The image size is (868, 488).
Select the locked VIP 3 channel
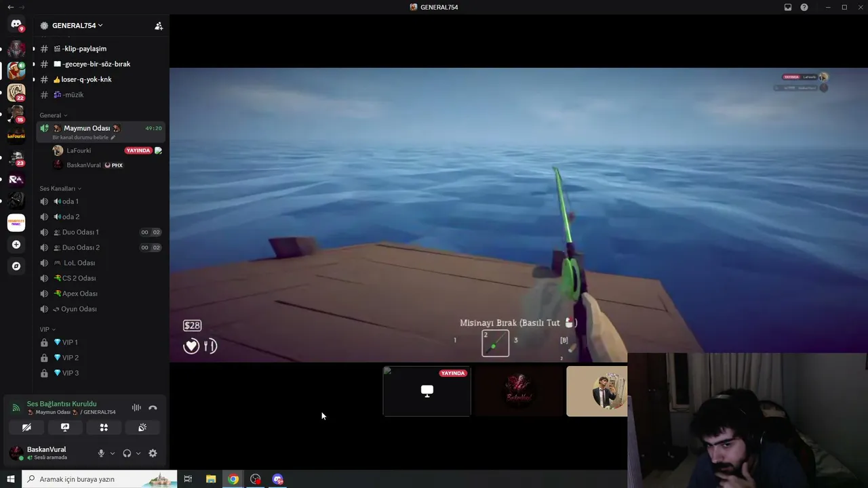point(100,373)
